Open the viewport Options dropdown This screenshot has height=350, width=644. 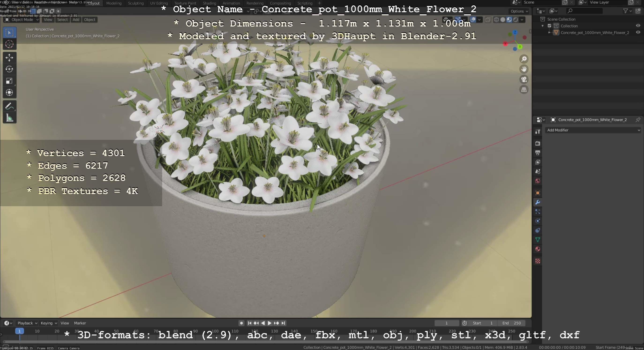(519, 11)
